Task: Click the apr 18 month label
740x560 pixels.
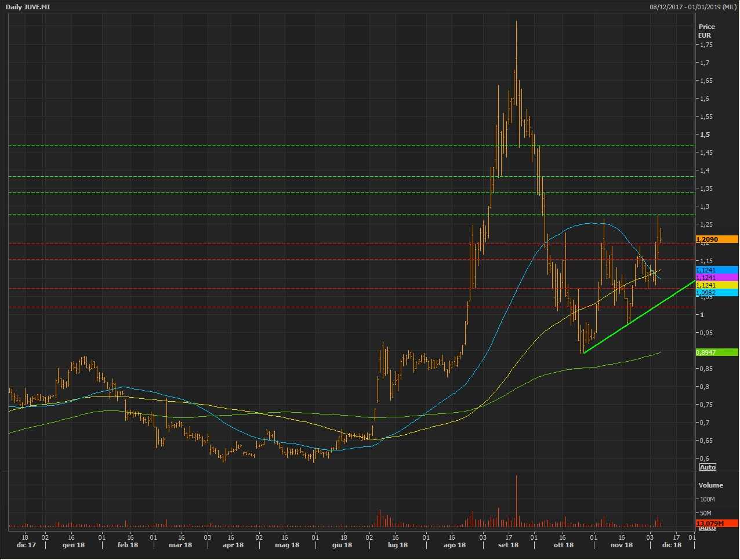Action: pos(233,545)
